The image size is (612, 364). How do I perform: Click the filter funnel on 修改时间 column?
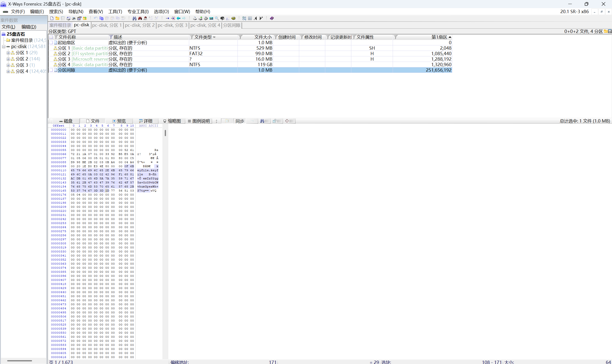[302, 37]
